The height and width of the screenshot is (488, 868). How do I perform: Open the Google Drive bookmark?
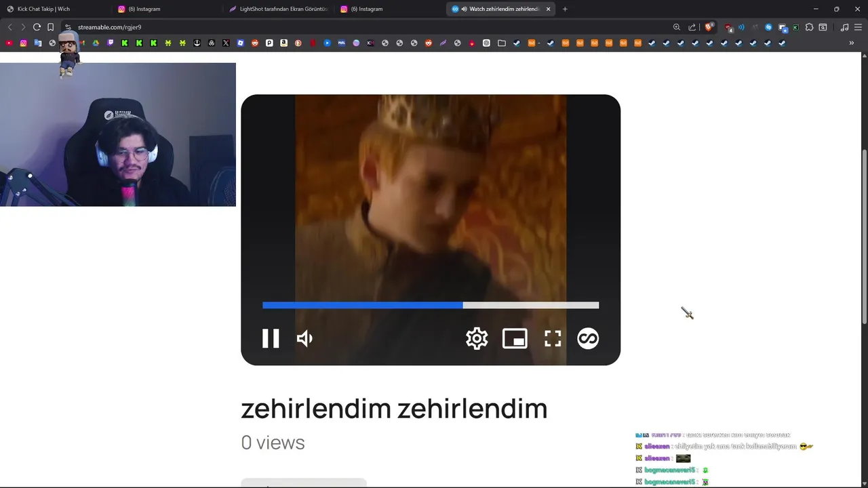(96, 43)
